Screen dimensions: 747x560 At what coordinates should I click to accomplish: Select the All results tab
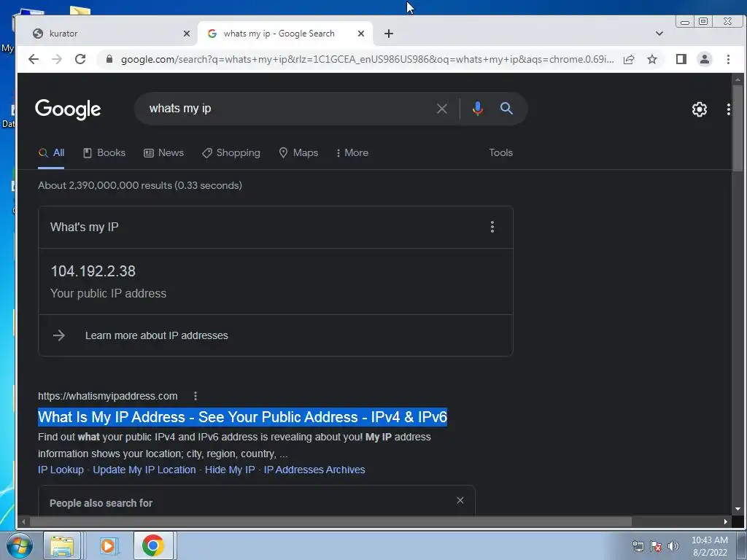(x=51, y=153)
